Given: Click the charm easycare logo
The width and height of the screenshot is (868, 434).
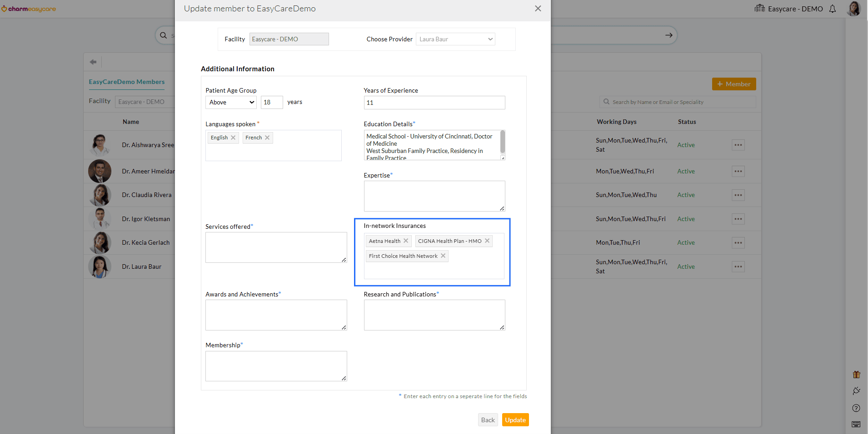Looking at the screenshot, I should click(29, 9).
